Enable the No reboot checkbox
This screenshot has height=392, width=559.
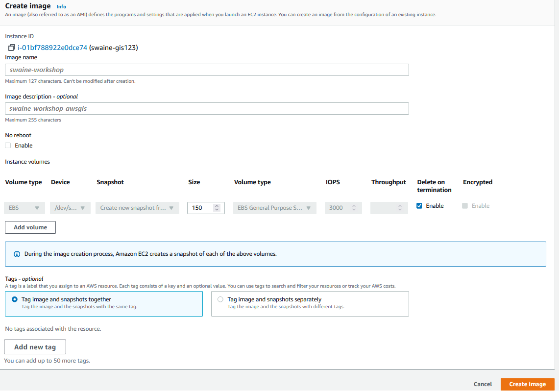(8, 146)
